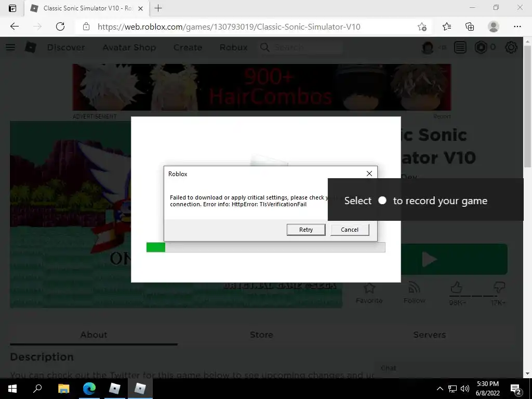The width and height of the screenshot is (532, 399).
Task: Open Avatar Shop nav link
Action: coord(129,47)
